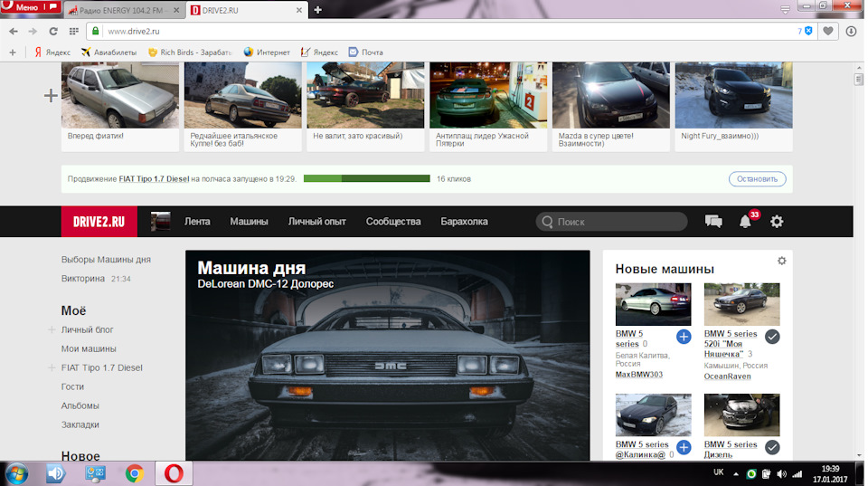
Task: Open the Сообщества menu item
Action: click(x=393, y=222)
